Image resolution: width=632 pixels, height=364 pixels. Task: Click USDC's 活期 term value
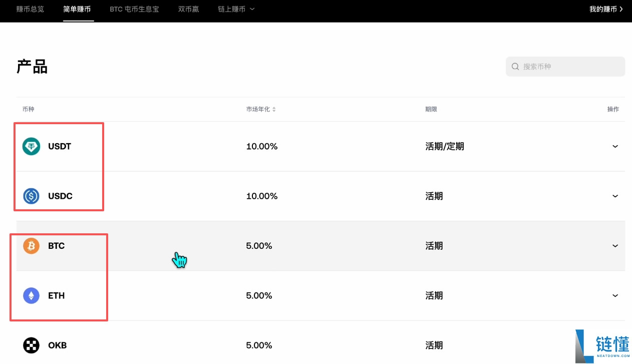tap(434, 196)
